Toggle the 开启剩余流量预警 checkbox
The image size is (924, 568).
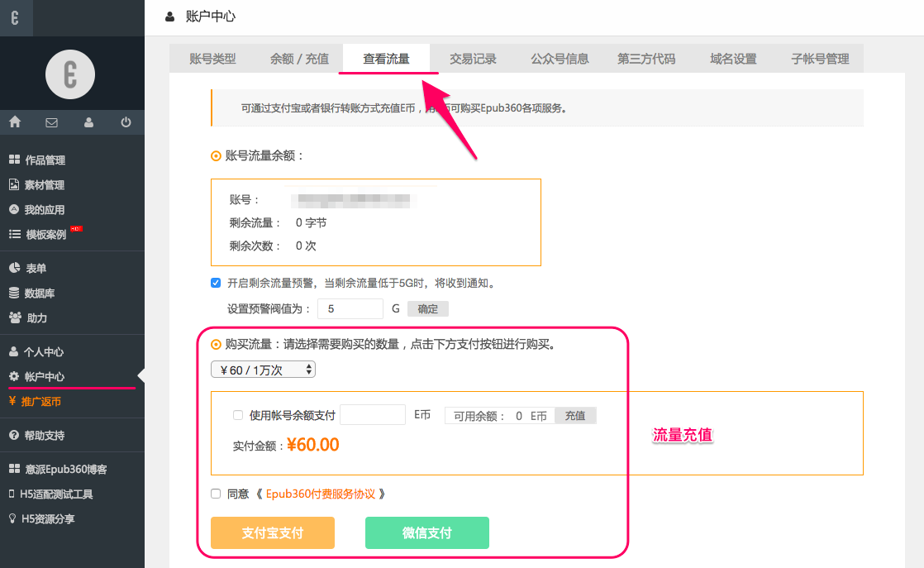click(x=216, y=283)
